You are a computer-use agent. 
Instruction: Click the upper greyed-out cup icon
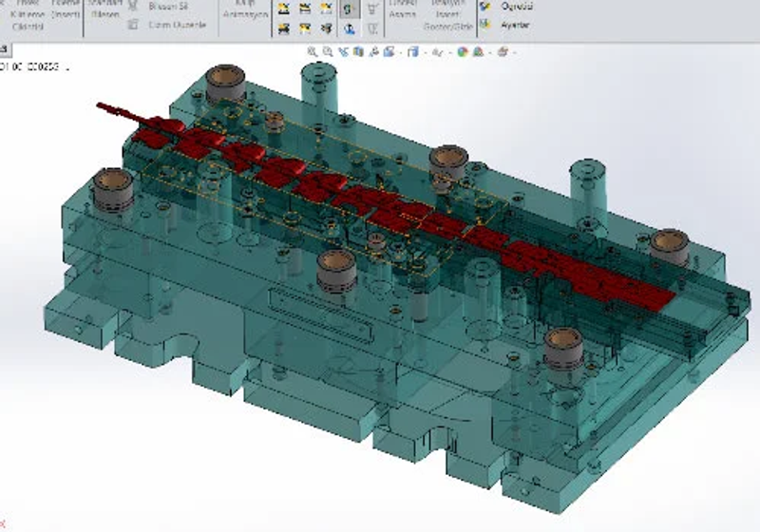point(372,9)
